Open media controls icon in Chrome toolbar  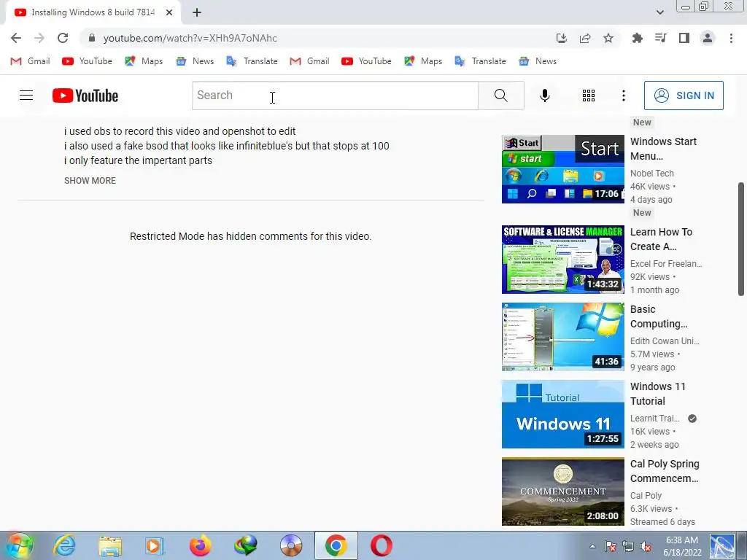tap(660, 38)
